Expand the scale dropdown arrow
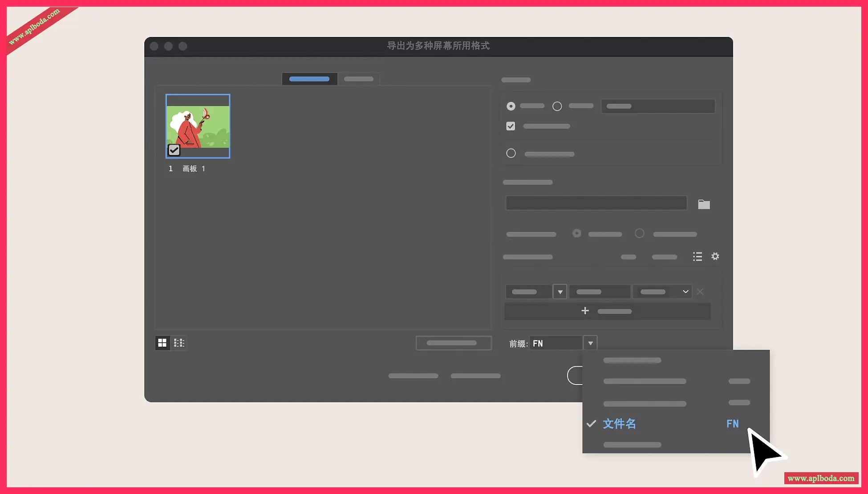868x494 pixels. click(560, 292)
